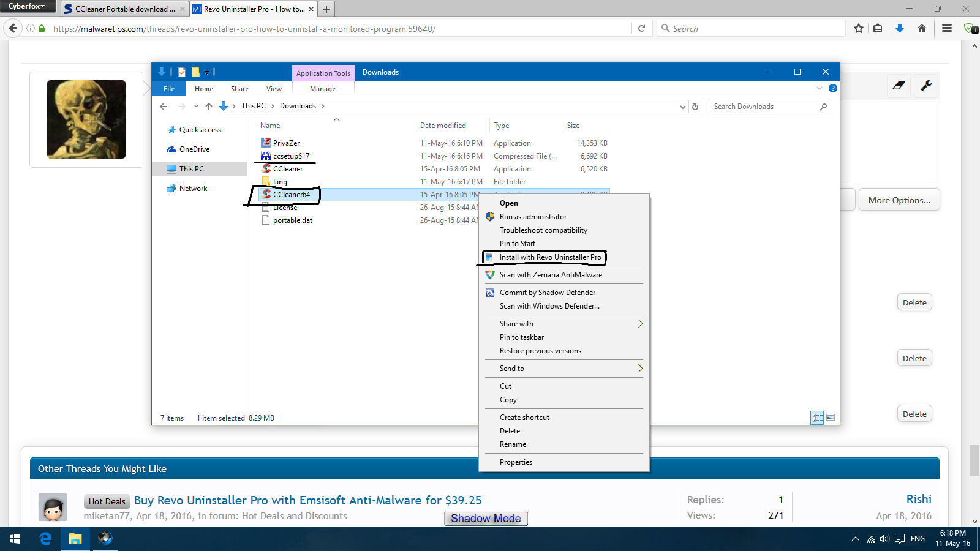Open the Windows Start menu
Image resolution: width=980 pixels, height=551 pixels.
click(x=15, y=539)
